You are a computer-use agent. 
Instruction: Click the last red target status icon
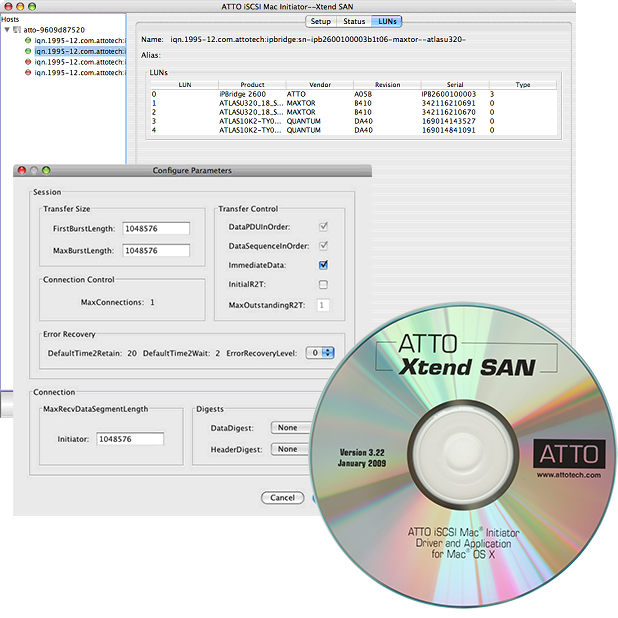point(27,73)
